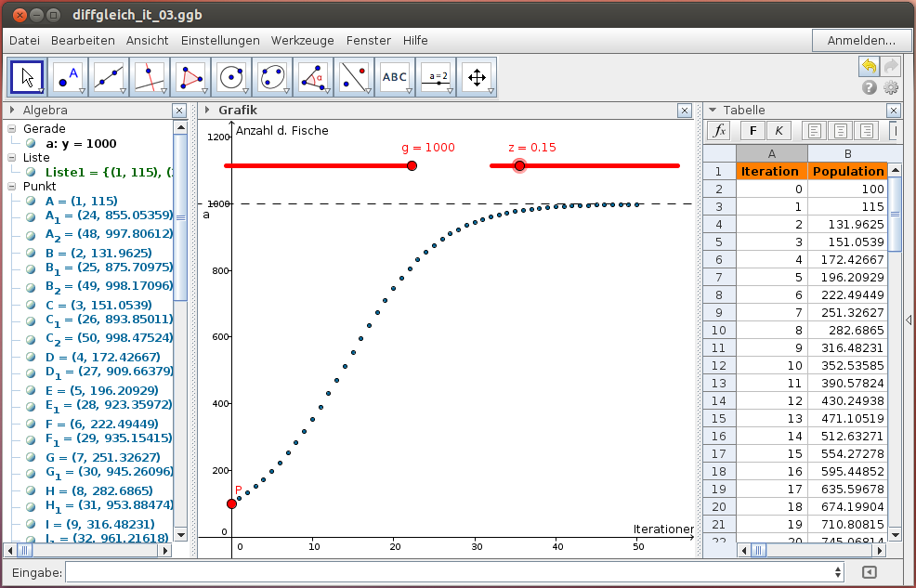Select the Move arrow tool
Image resolution: width=916 pixels, height=588 pixels.
27,77
